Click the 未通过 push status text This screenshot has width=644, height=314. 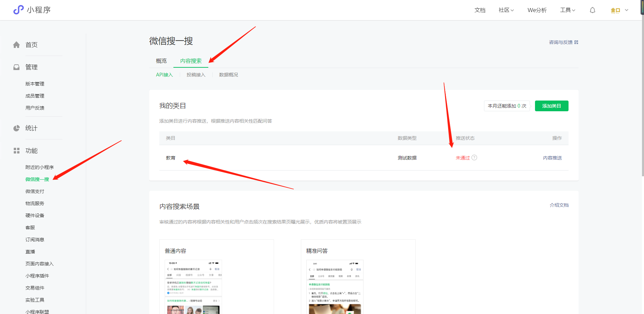(463, 158)
